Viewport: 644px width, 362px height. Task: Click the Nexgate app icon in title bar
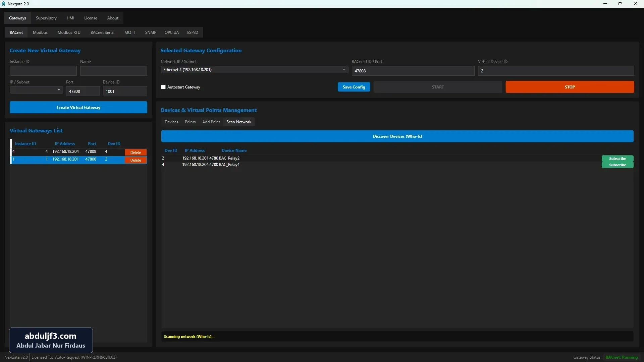pyautogui.click(x=3, y=4)
